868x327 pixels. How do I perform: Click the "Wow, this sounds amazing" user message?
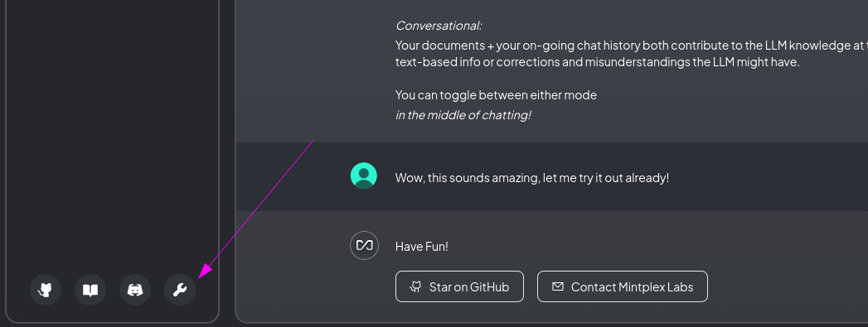coord(532,178)
